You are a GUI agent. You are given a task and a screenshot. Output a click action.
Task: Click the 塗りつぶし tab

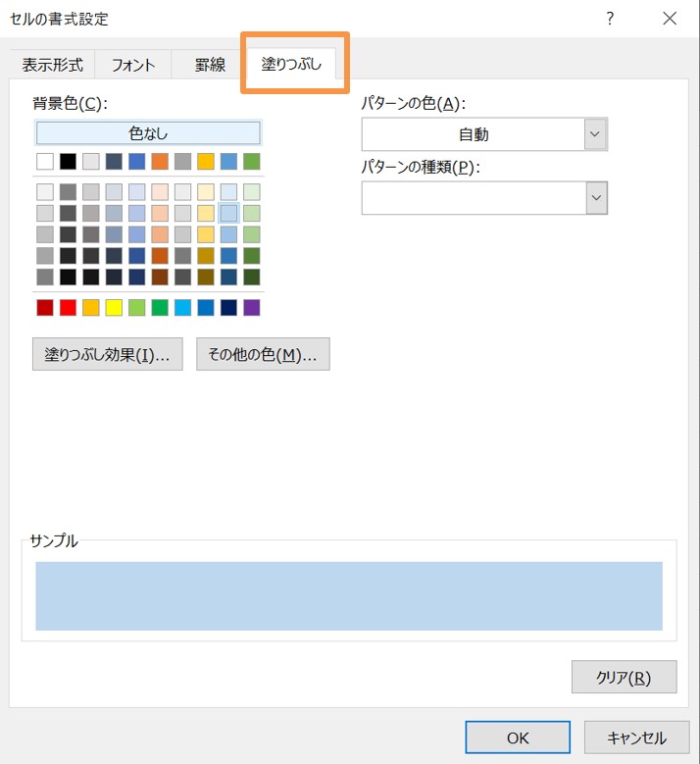pos(291,64)
